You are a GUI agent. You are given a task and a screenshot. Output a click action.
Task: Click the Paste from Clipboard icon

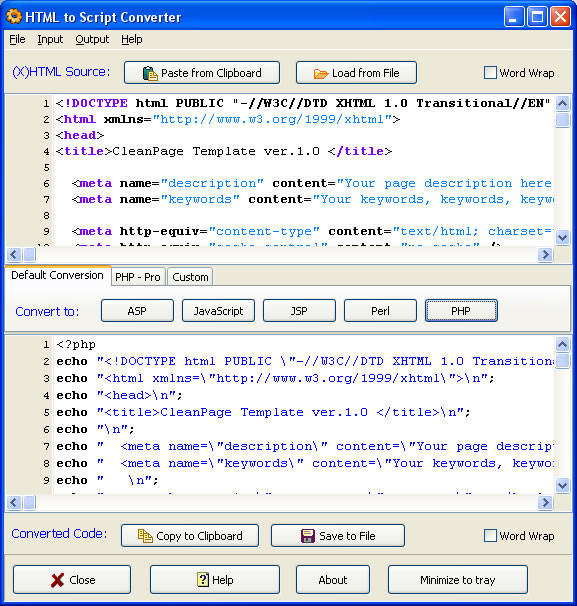click(150, 73)
